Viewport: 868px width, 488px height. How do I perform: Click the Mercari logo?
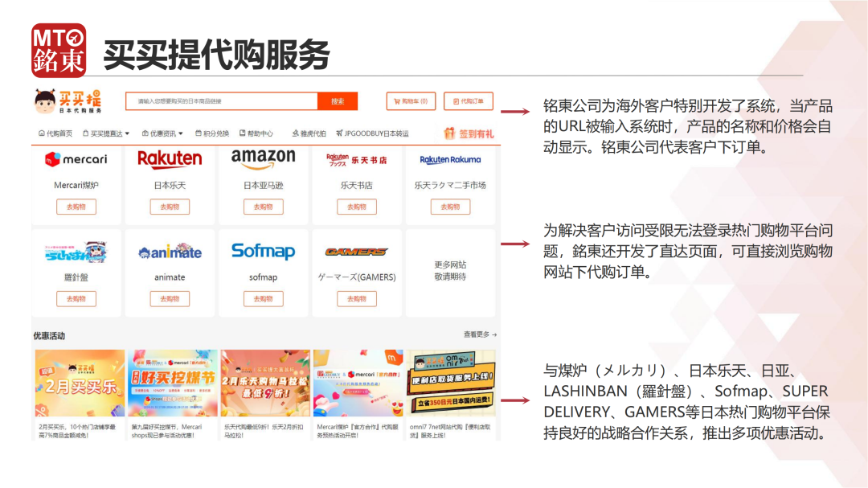[x=76, y=159]
